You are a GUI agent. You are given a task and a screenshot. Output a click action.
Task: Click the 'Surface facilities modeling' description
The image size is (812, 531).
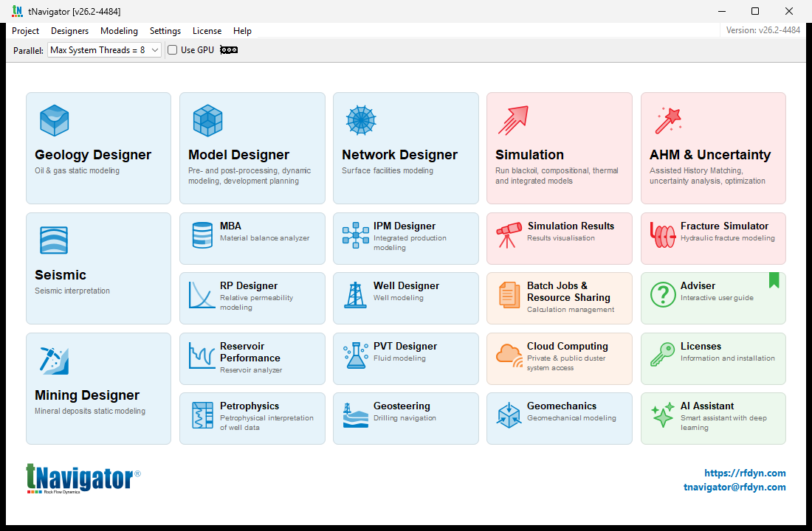click(388, 170)
